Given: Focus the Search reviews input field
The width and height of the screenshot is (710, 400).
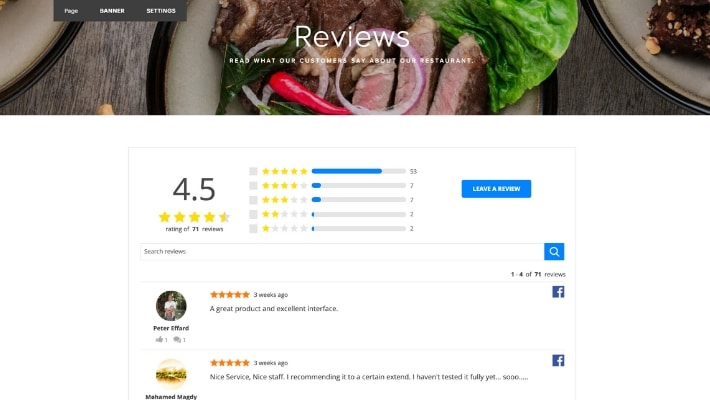Looking at the screenshot, I should pyautogui.click(x=342, y=251).
